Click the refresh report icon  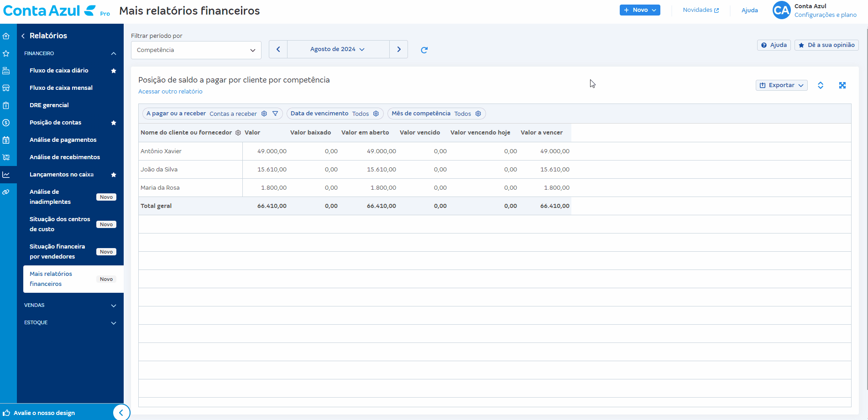424,50
